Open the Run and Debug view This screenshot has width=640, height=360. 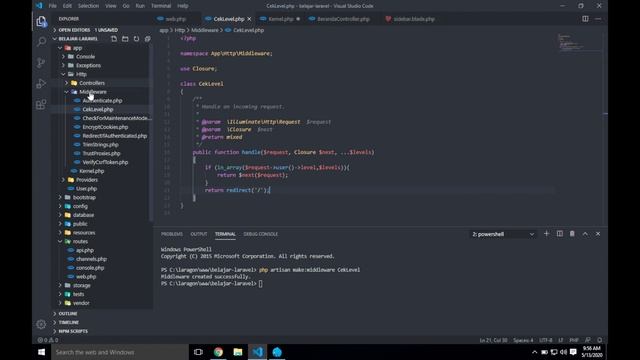41,84
